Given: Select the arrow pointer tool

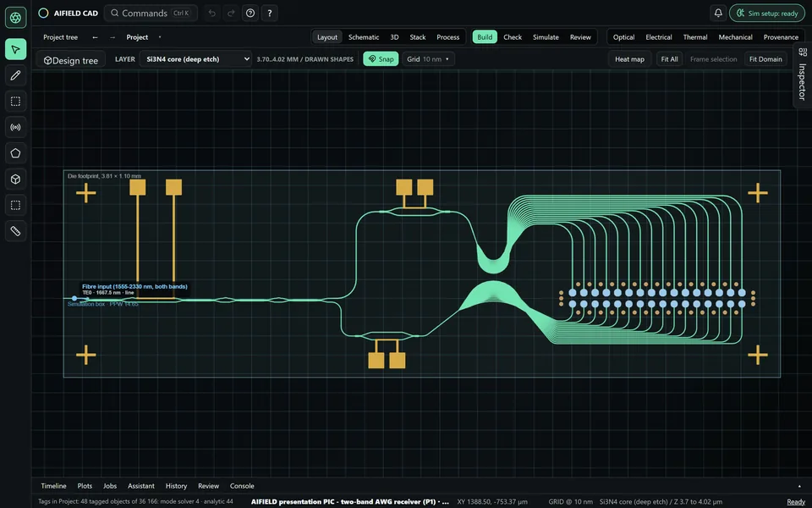Looking at the screenshot, I should 15,49.
